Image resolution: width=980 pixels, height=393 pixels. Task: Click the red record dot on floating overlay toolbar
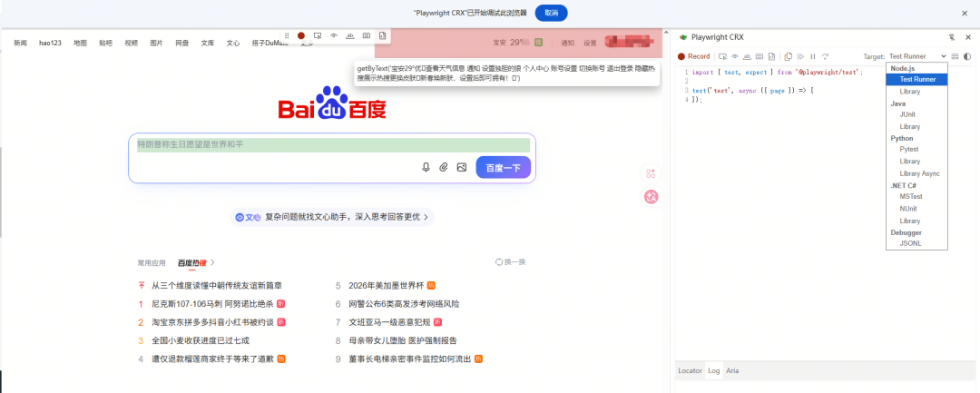301,36
